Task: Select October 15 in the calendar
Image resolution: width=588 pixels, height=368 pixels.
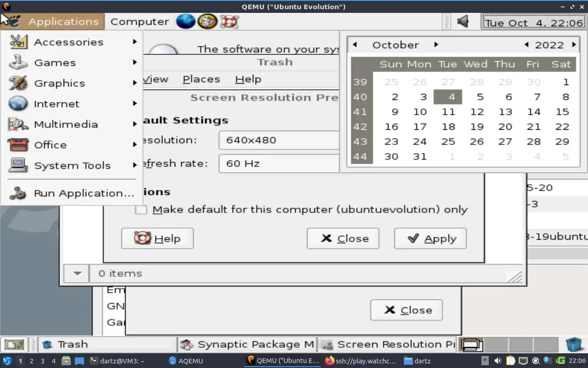Action: [x=562, y=112]
